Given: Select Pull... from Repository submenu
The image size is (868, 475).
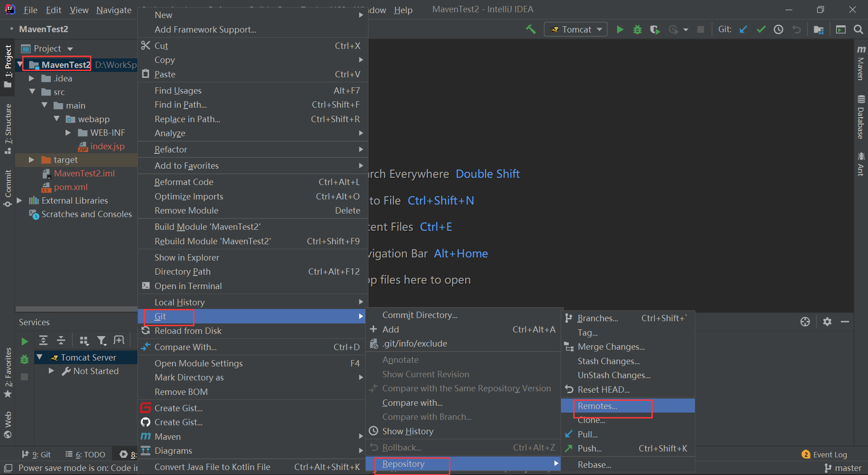Looking at the screenshot, I should pyautogui.click(x=628, y=434).
